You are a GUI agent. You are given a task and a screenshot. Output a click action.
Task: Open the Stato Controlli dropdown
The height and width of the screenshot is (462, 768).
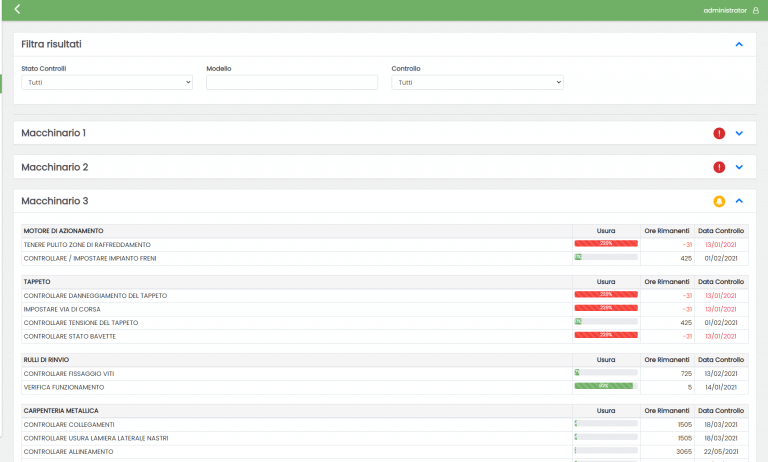tap(107, 83)
